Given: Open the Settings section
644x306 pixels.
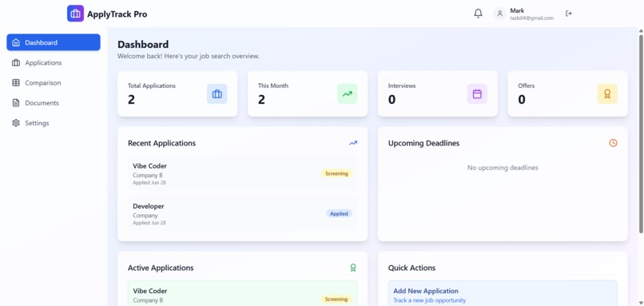Looking at the screenshot, I should pos(54,123).
